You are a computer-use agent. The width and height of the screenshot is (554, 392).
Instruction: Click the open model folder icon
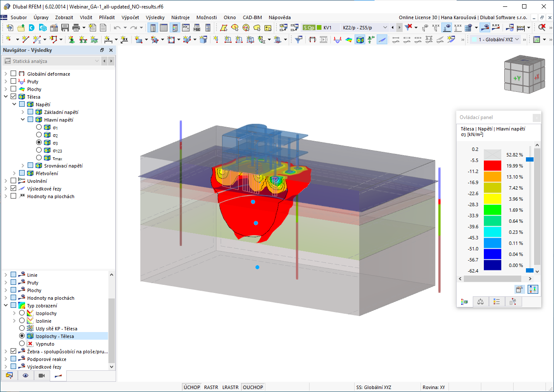point(21,28)
